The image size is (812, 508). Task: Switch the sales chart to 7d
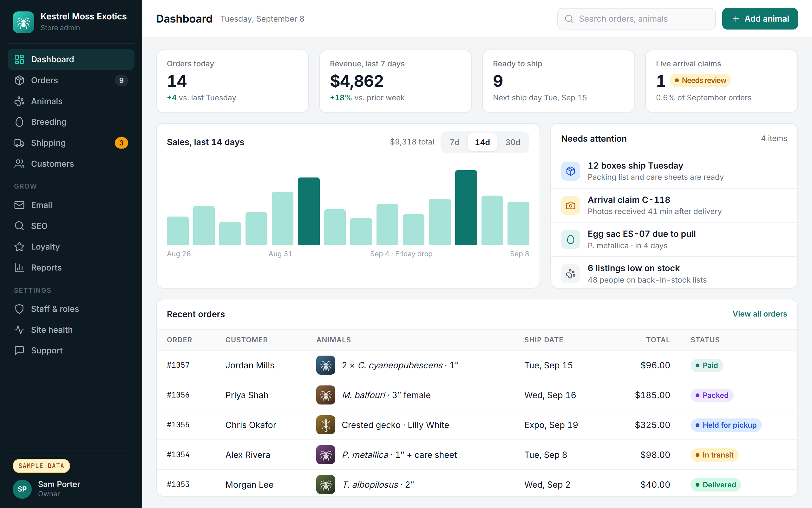[x=455, y=142]
